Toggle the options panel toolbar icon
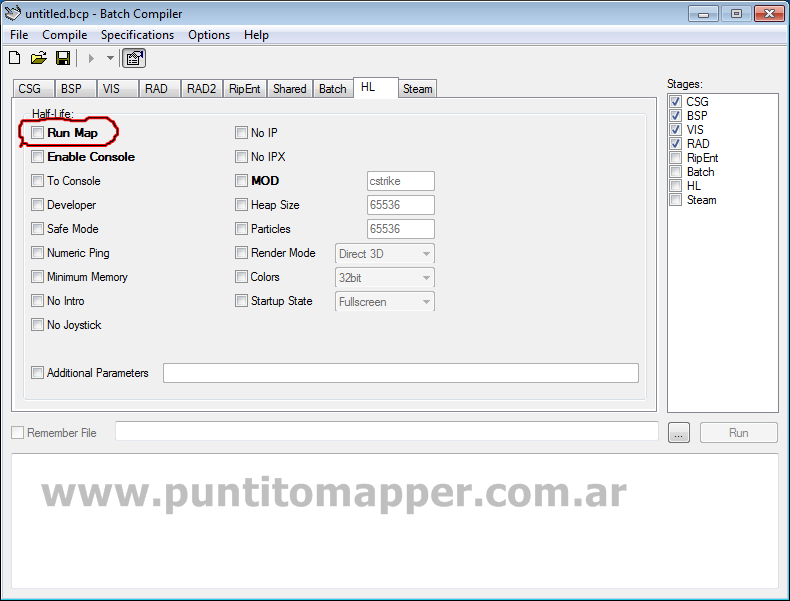This screenshot has height=601, width=790. pyautogui.click(x=134, y=58)
